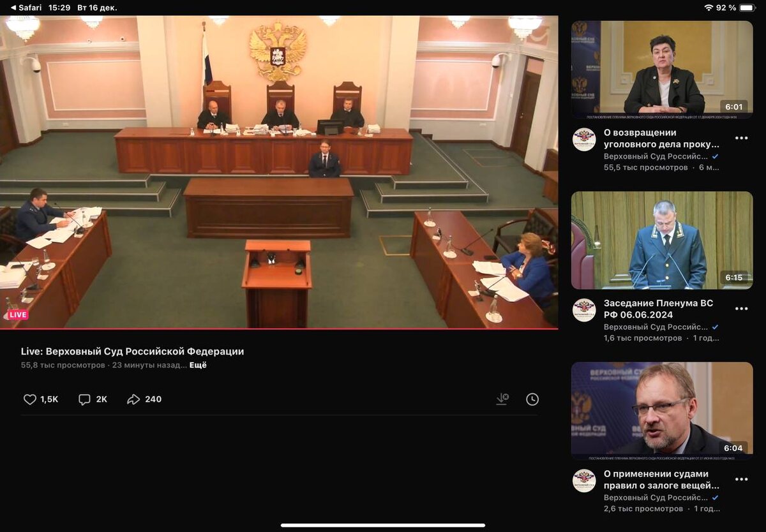Image resolution: width=766 pixels, height=532 pixels.
Task: Open channel avatar beside 'О применении судами'
Action: point(584,480)
